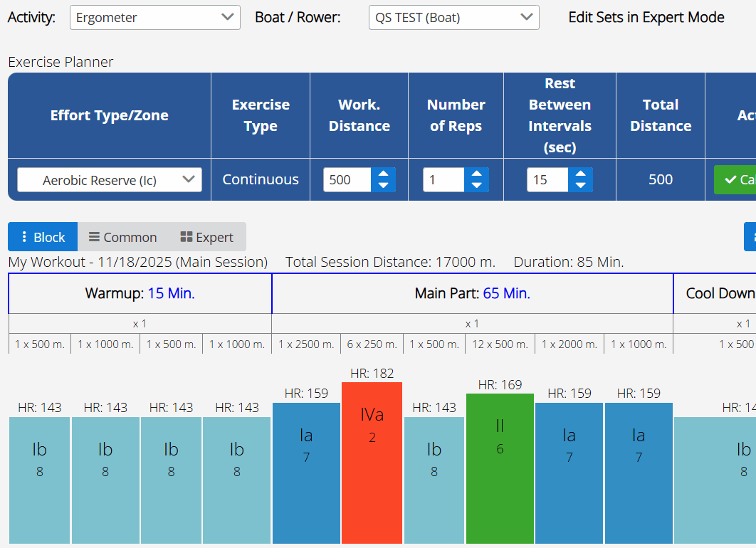This screenshot has width=756, height=548.
Task: Switch to Block view tab
Action: (43, 237)
